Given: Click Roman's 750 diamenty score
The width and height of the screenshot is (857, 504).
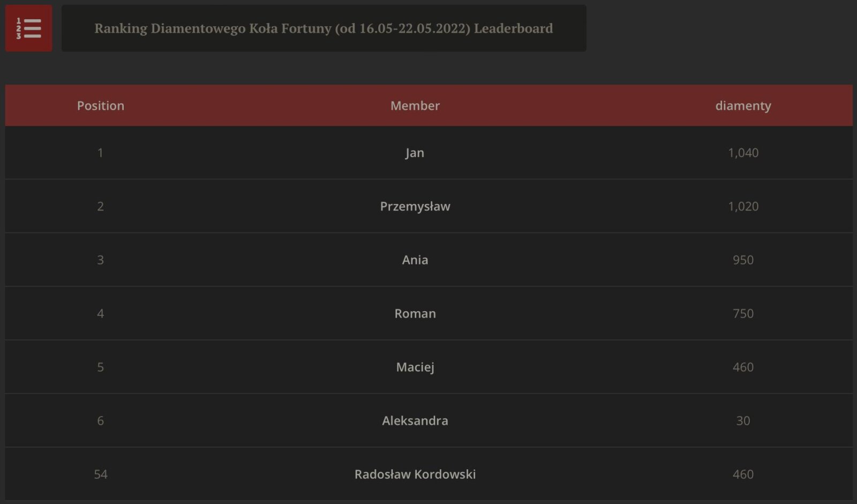Looking at the screenshot, I should pos(743,313).
